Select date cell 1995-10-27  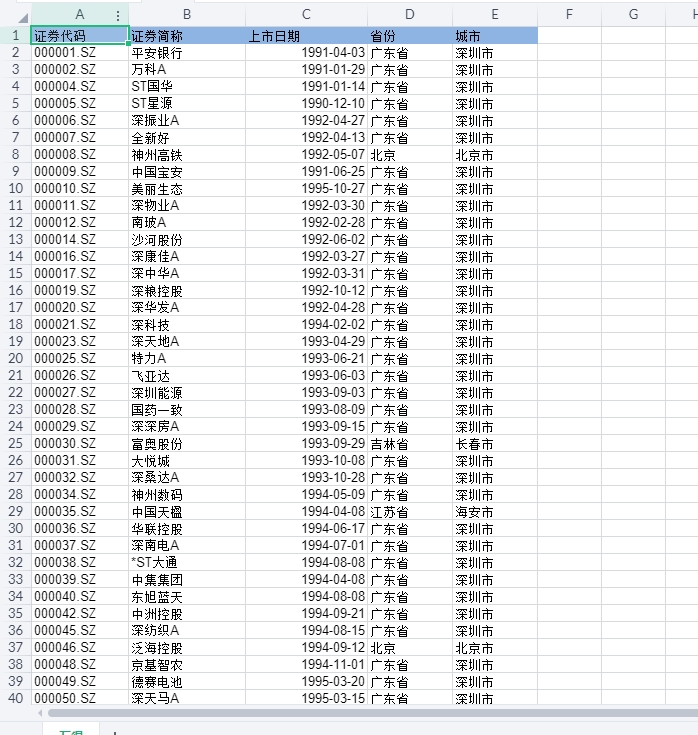click(307, 188)
